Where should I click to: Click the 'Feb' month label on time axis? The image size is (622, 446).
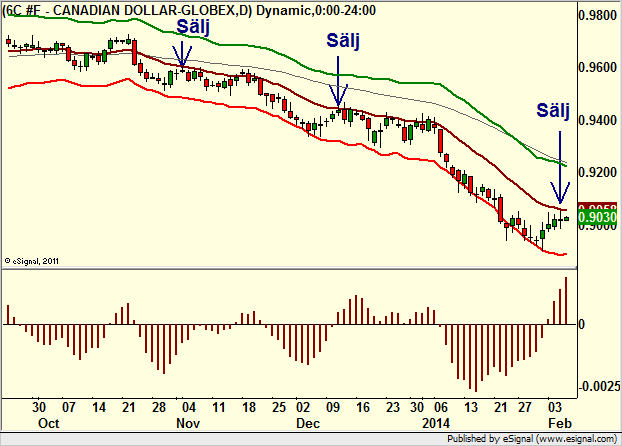(560, 423)
